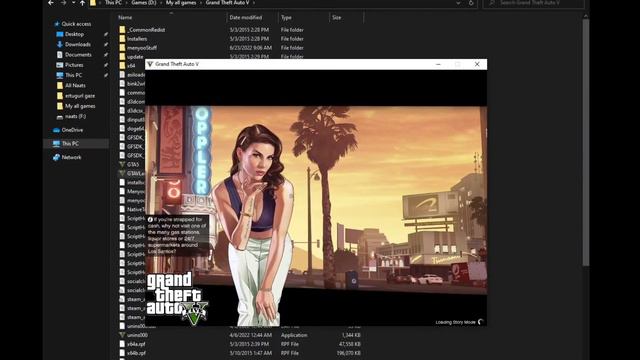Select 'This PC' in the address breadcrumb
The image size is (640, 360).
113,2
